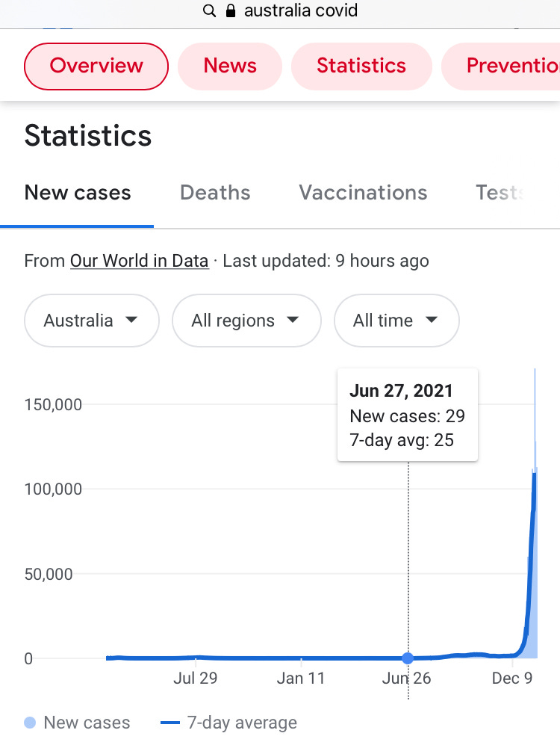Select the New cases tab
The height and width of the screenshot is (748, 560).
[x=78, y=193]
